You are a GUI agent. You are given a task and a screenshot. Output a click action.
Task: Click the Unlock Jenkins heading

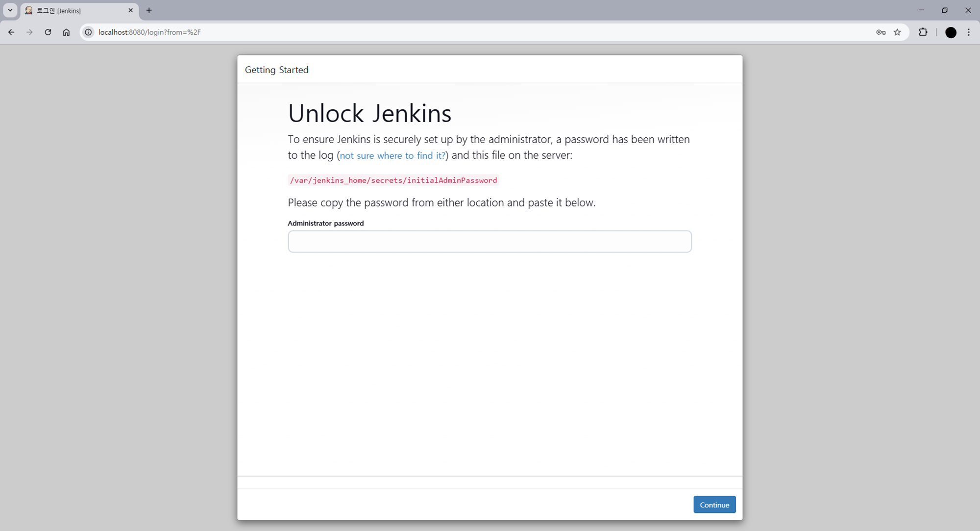tap(369, 113)
